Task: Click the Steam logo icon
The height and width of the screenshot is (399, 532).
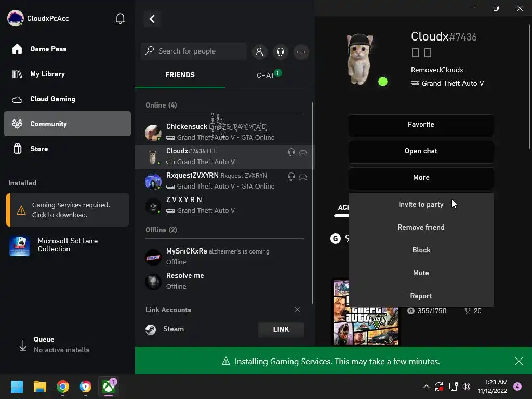Action: [151, 329]
